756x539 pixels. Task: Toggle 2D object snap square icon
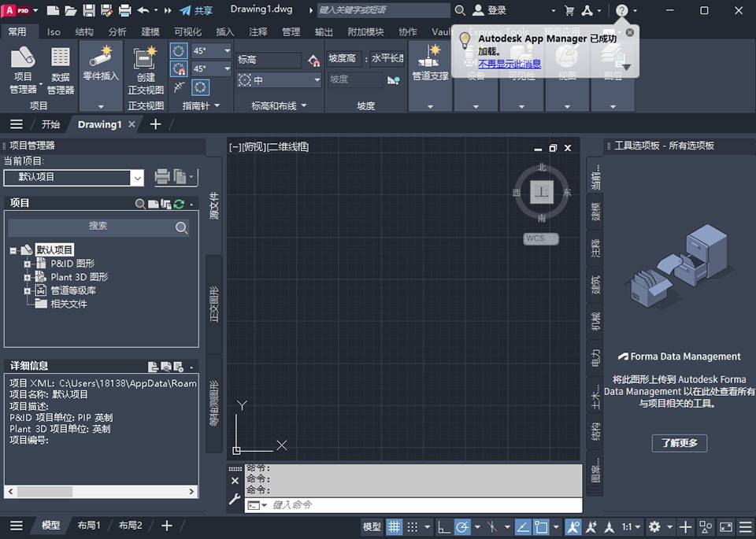[541, 526]
